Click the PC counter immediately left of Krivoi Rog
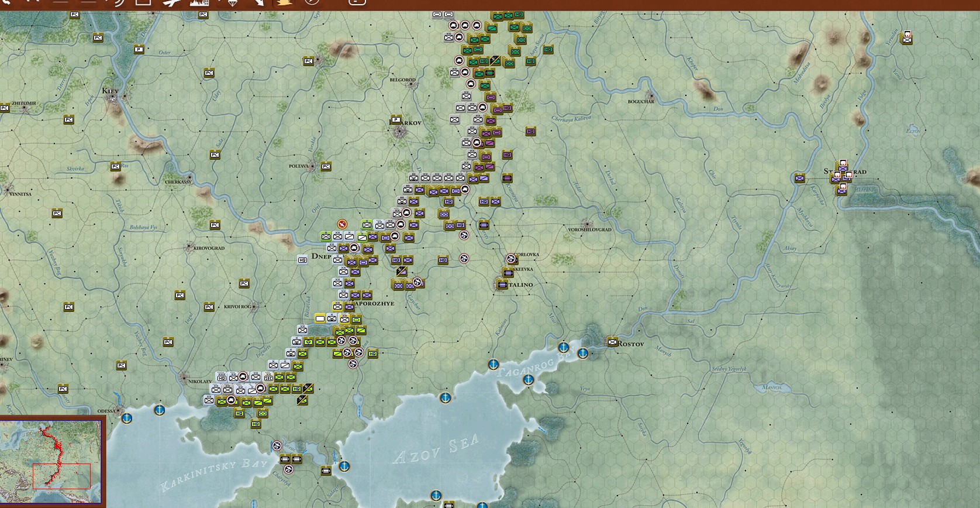This screenshot has height=508, width=980. tap(209, 306)
